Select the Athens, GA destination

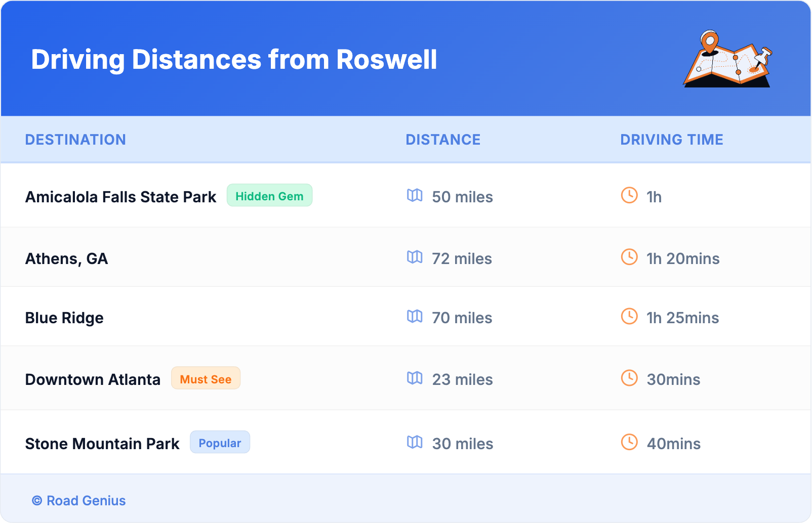tap(66, 258)
